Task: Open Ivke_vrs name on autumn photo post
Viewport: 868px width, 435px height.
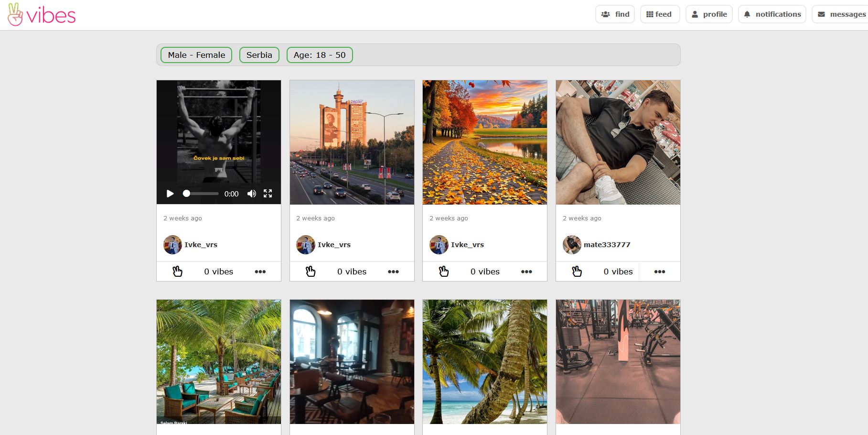Action: pos(468,245)
